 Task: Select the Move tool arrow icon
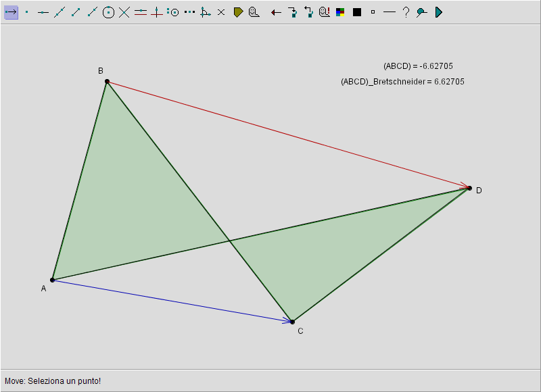pos(11,12)
